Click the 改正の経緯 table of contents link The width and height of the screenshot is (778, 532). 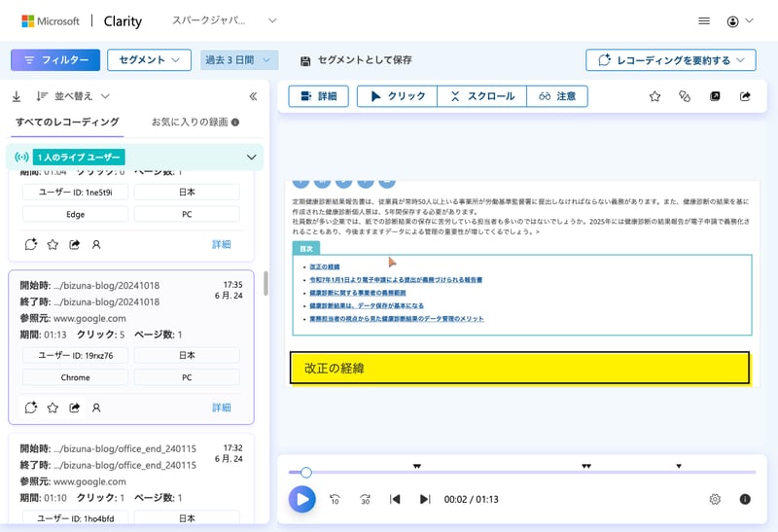[325, 267]
